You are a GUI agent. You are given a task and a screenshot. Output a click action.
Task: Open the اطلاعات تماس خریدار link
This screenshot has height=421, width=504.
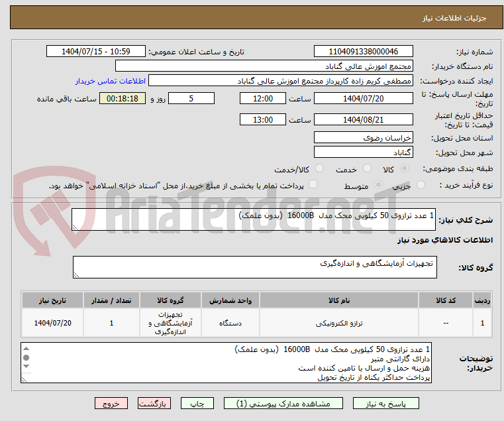pos(111,81)
